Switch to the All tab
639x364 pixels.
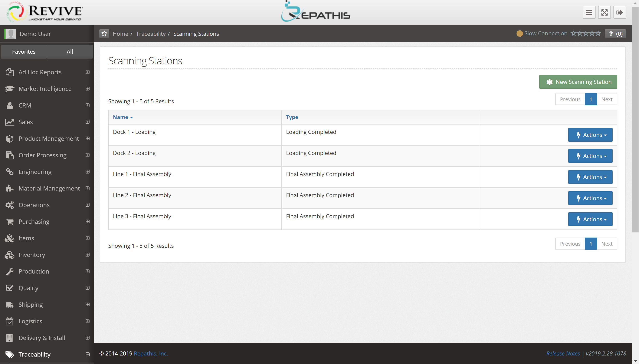pyautogui.click(x=70, y=52)
